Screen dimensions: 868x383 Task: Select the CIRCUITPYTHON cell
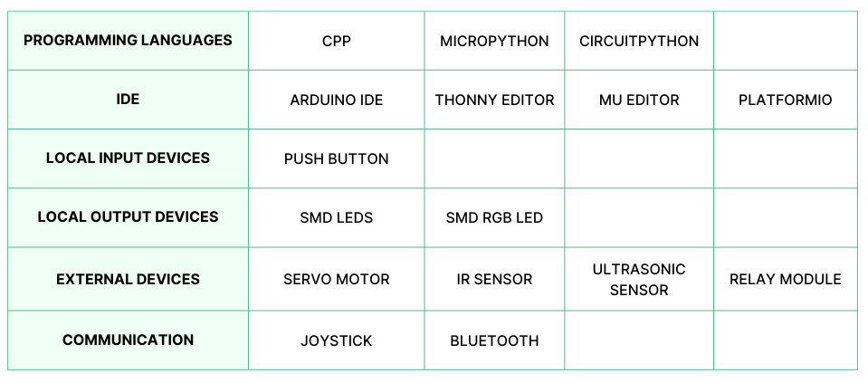tap(639, 42)
